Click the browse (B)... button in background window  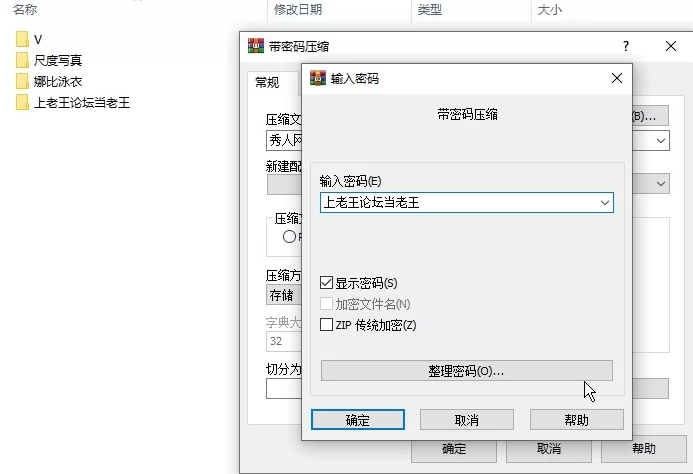[650, 116]
